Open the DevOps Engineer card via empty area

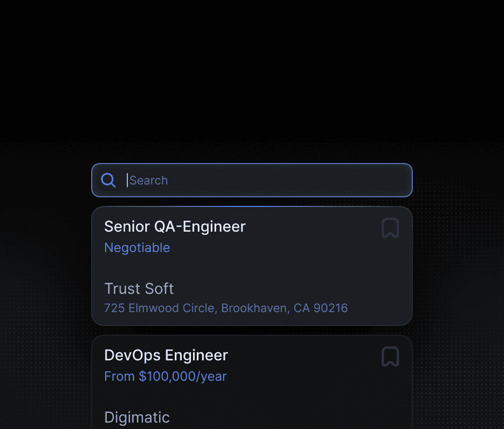[x=290, y=396]
